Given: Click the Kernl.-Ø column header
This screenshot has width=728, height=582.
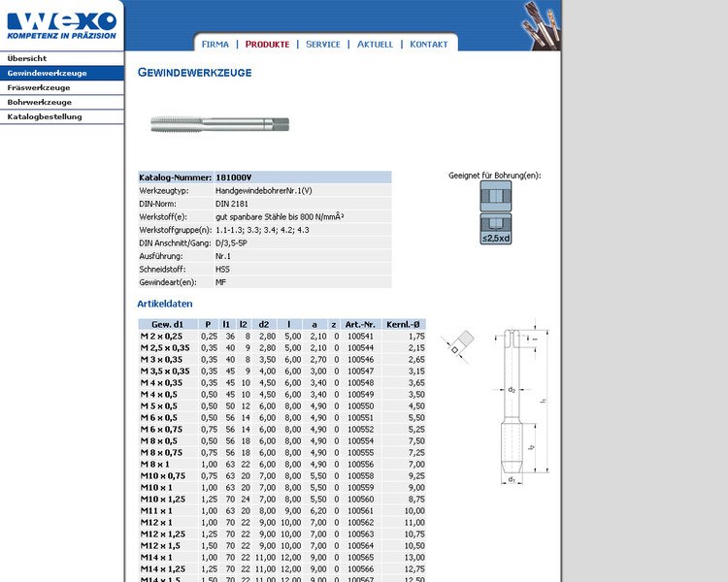Looking at the screenshot, I should [404, 324].
